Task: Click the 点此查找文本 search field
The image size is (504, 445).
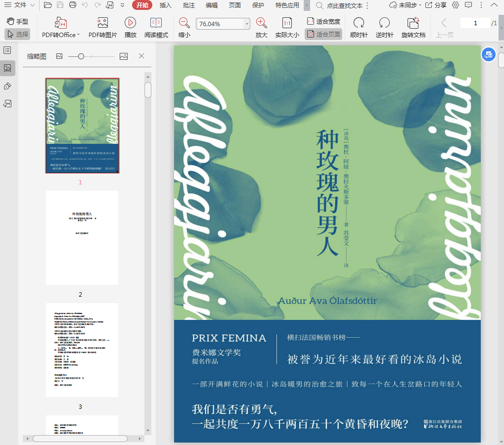Action: (x=341, y=5)
